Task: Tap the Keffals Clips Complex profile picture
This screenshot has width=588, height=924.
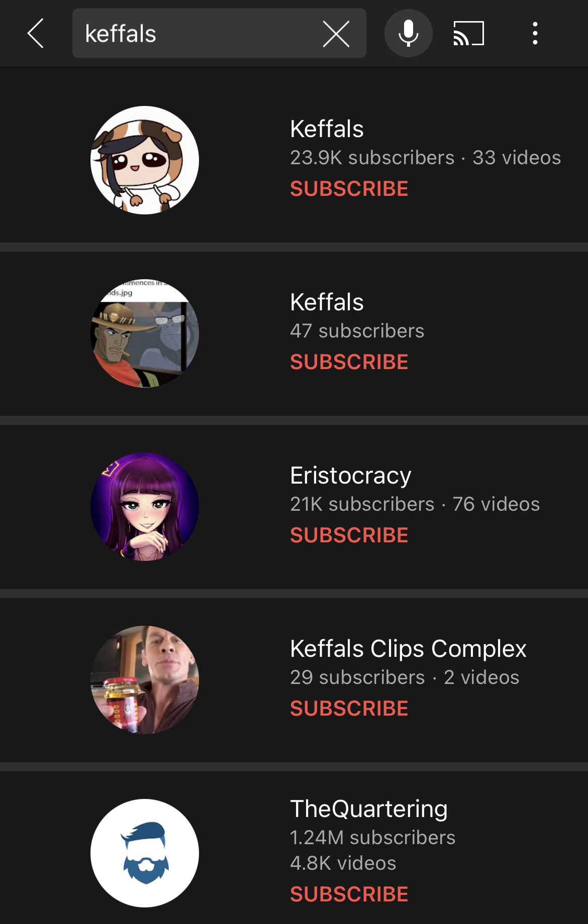Action: 145,680
